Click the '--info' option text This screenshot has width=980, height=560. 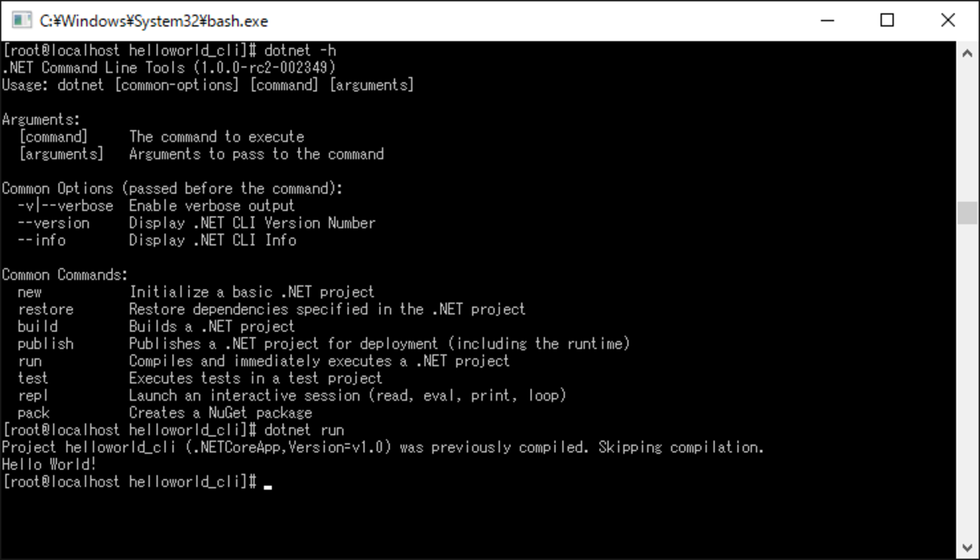pyautogui.click(x=41, y=241)
